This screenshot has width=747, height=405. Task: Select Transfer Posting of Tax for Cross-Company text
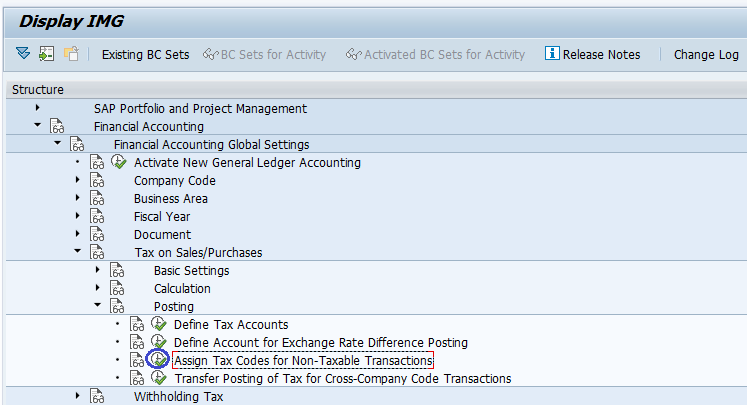point(343,379)
